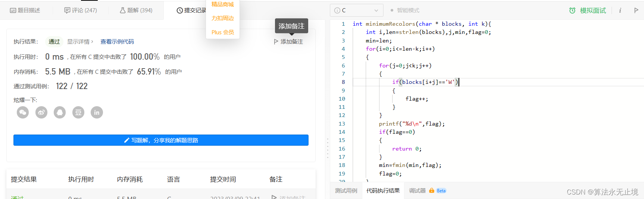
Task: Click 备注 column header
Action: coord(276,179)
